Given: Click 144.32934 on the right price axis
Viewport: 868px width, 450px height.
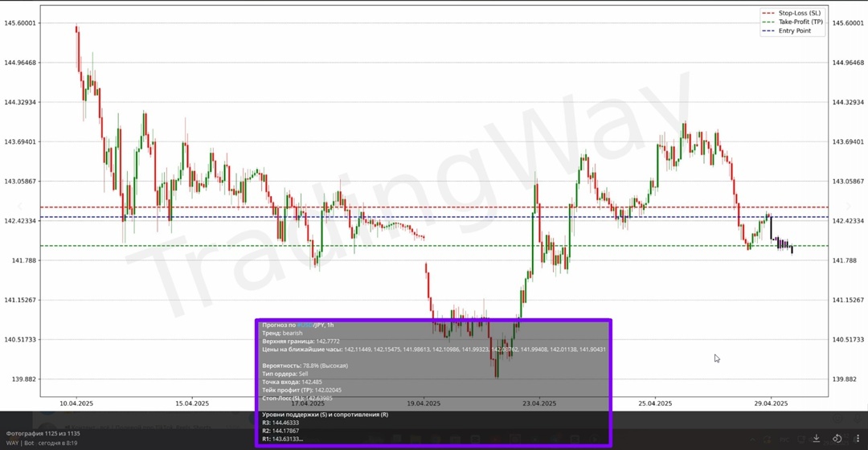Looking at the screenshot, I should click(x=848, y=102).
